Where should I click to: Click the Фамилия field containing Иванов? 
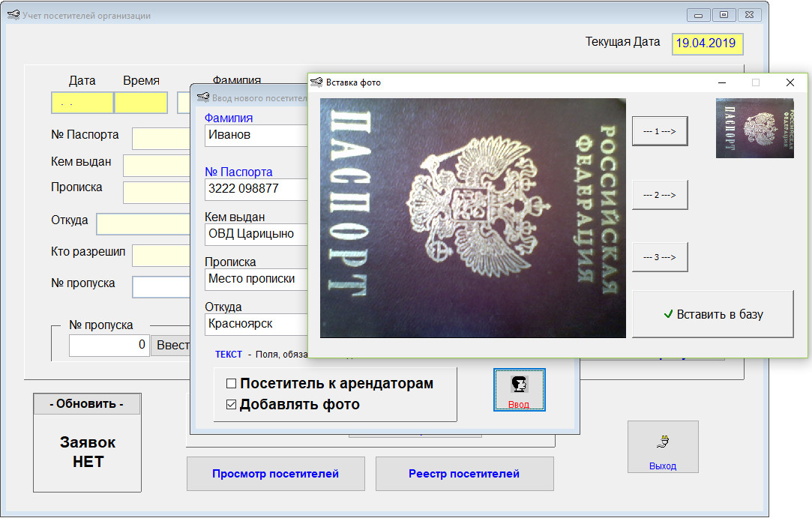pyautogui.click(x=256, y=135)
